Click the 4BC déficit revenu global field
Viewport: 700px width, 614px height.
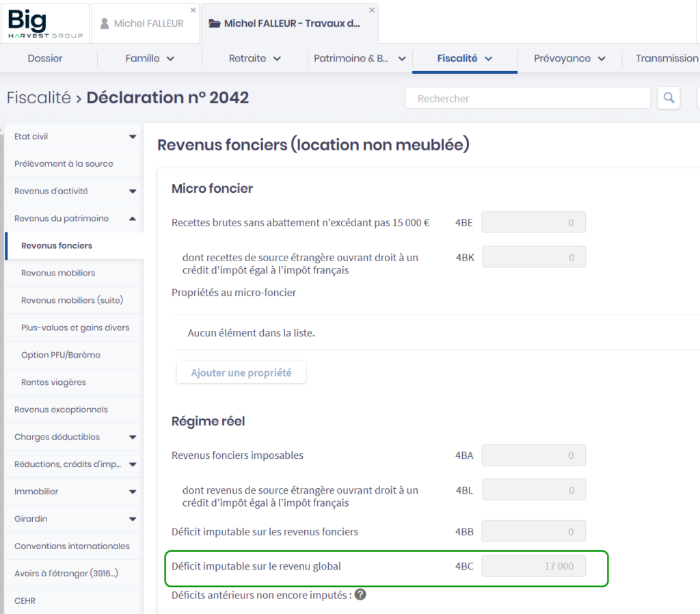click(x=533, y=566)
